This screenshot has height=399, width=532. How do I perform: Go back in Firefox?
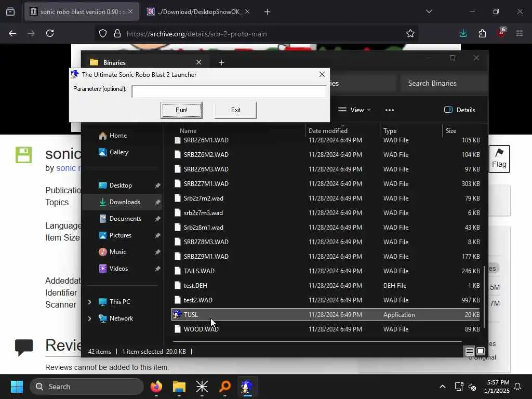click(12, 33)
